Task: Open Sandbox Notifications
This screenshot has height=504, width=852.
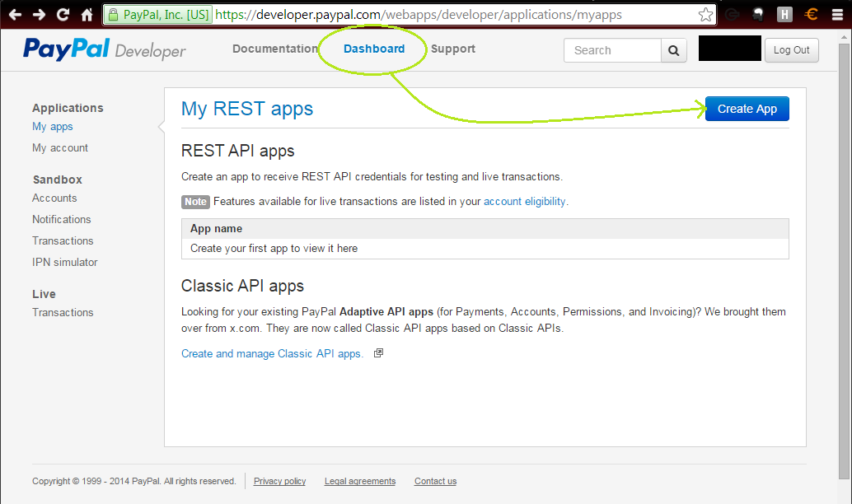Action: [x=62, y=219]
